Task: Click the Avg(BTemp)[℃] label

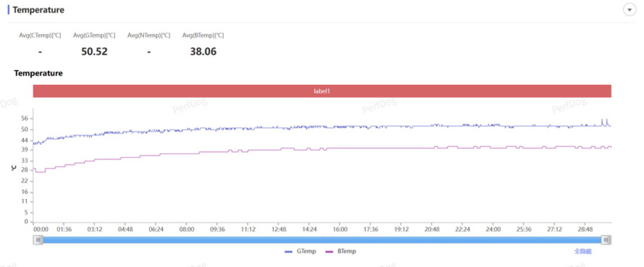Action: 203,35
